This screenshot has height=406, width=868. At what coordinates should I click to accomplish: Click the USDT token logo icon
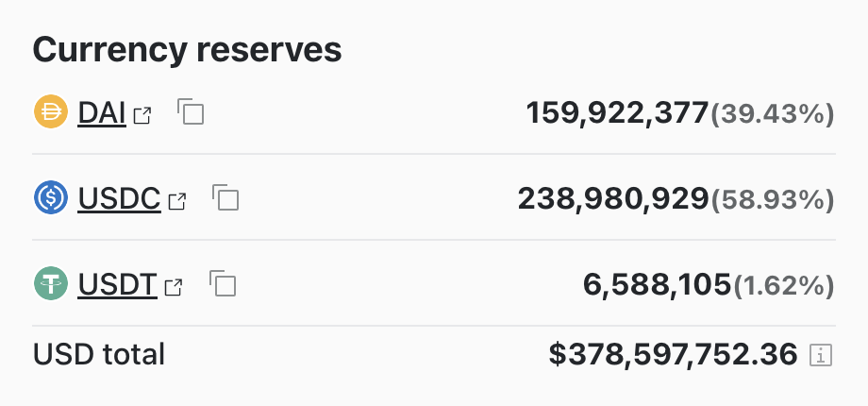pyautogui.click(x=49, y=284)
